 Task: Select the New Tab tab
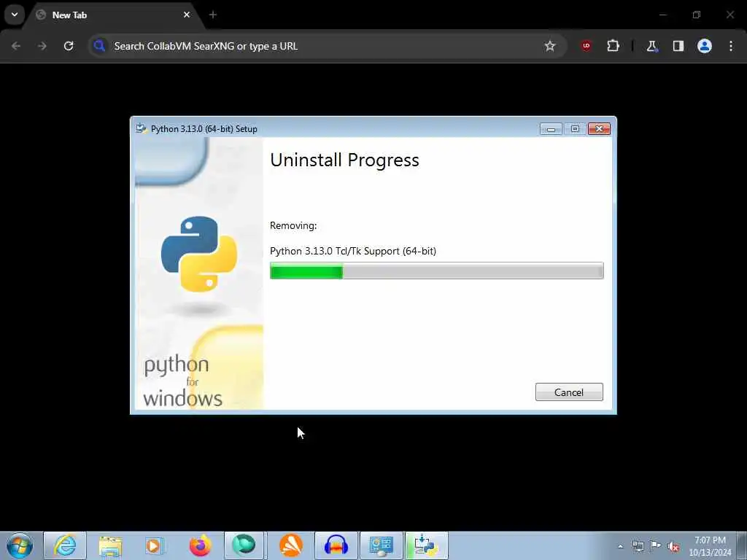(x=112, y=15)
